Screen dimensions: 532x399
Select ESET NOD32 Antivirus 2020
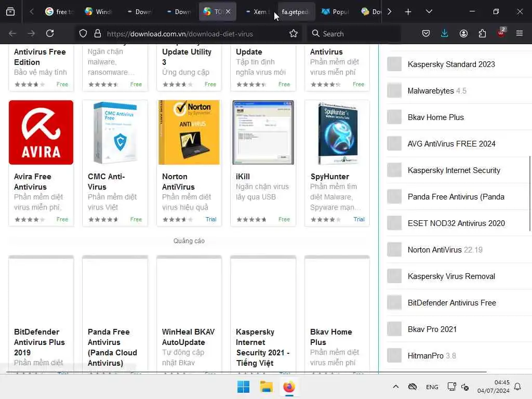tap(456, 223)
